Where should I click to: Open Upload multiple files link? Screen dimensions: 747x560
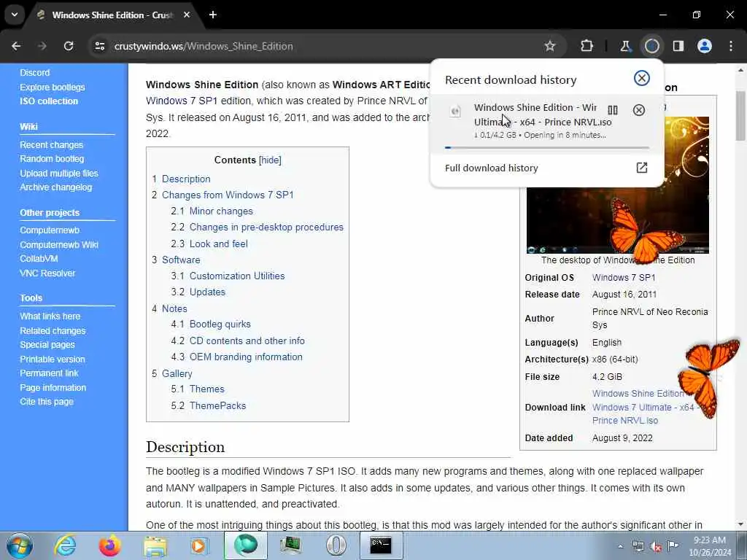59,174
